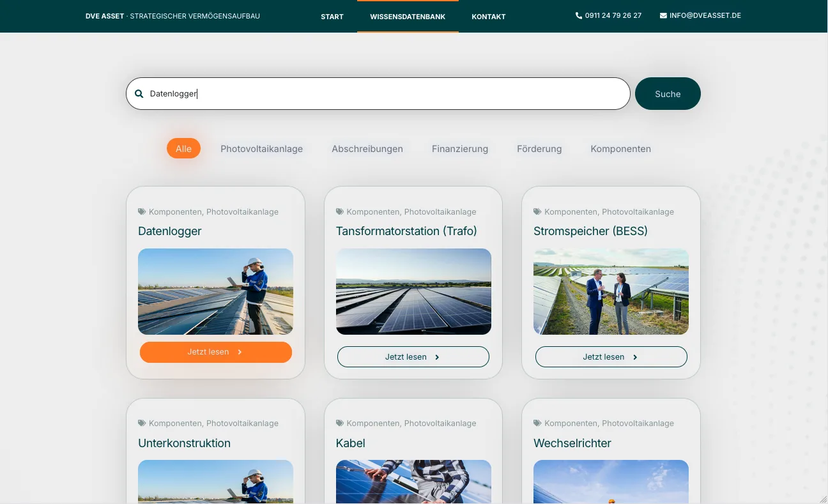The width and height of the screenshot is (828, 504).
Task: Choose the Komponenten filter
Action: (621, 149)
